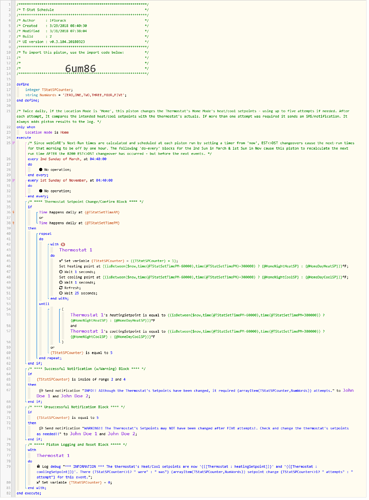The image size is (369, 500).
Task: Click the line marker beside 'every 1st Sunday of November'
Action: tap(14, 180)
